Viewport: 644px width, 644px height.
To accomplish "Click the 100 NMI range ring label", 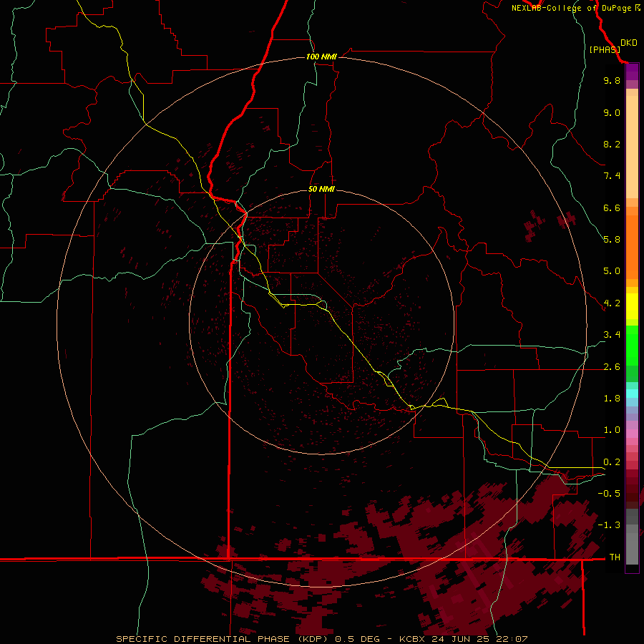I will [x=321, y=57].
